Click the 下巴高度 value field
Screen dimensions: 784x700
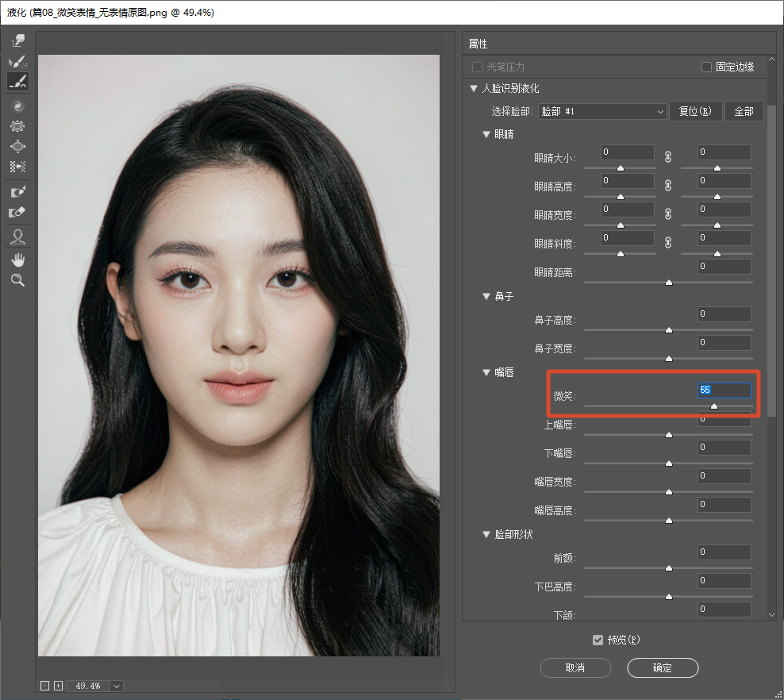[724, 580]
